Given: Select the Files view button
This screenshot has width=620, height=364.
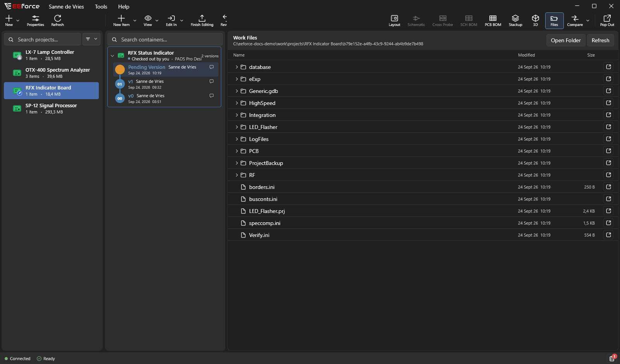Looking at the screenshot, I should [555, 21].
